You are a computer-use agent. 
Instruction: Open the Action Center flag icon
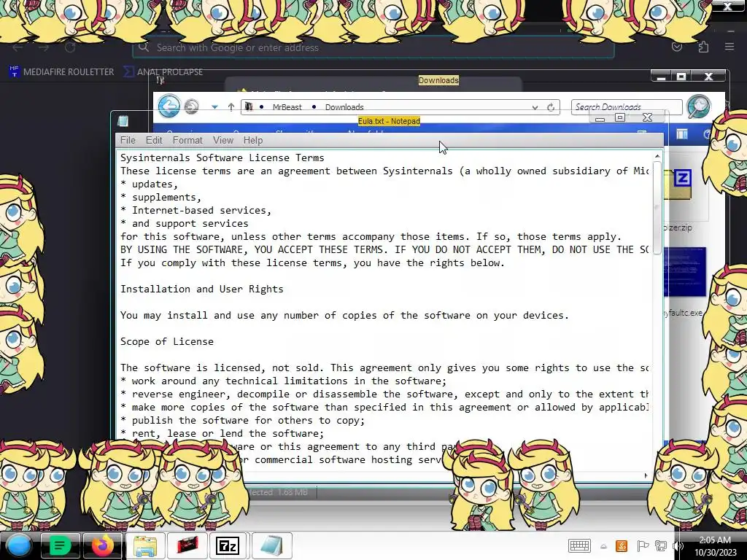point(642,545)
